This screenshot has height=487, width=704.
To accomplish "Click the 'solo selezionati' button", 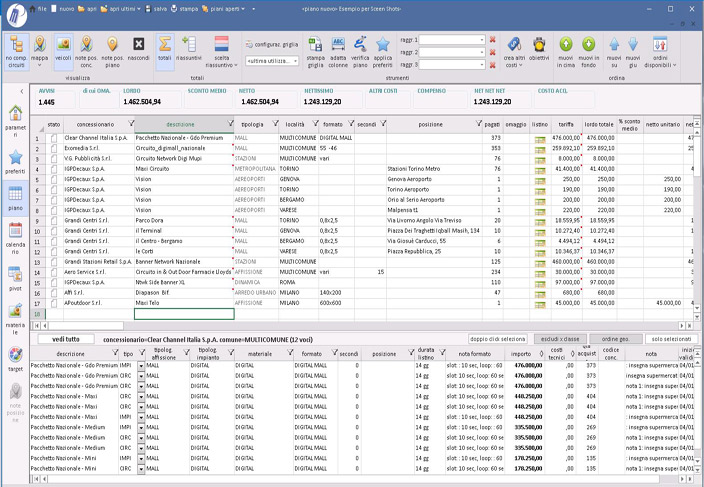I will (671, 339).
